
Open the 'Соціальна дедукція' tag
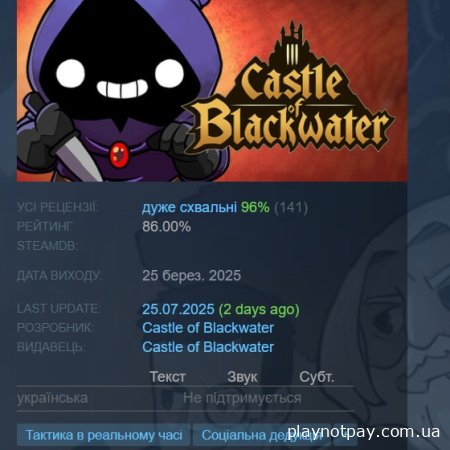coord(262,435)
